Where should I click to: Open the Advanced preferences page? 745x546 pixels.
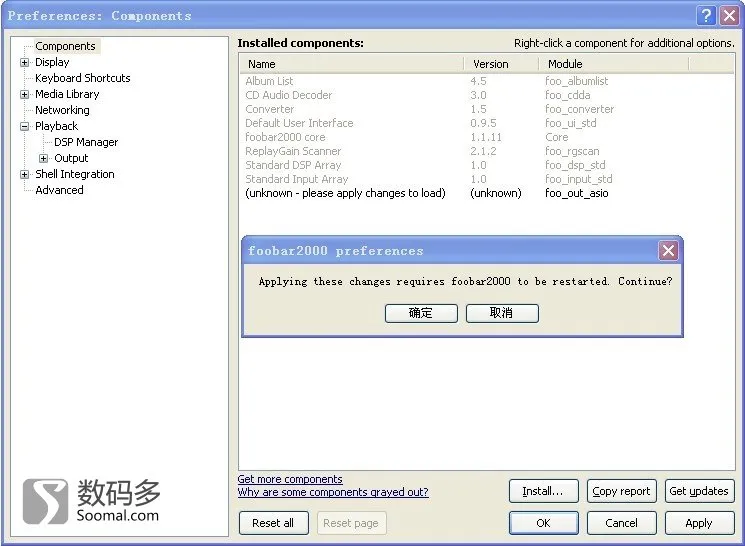coord(59,190)
